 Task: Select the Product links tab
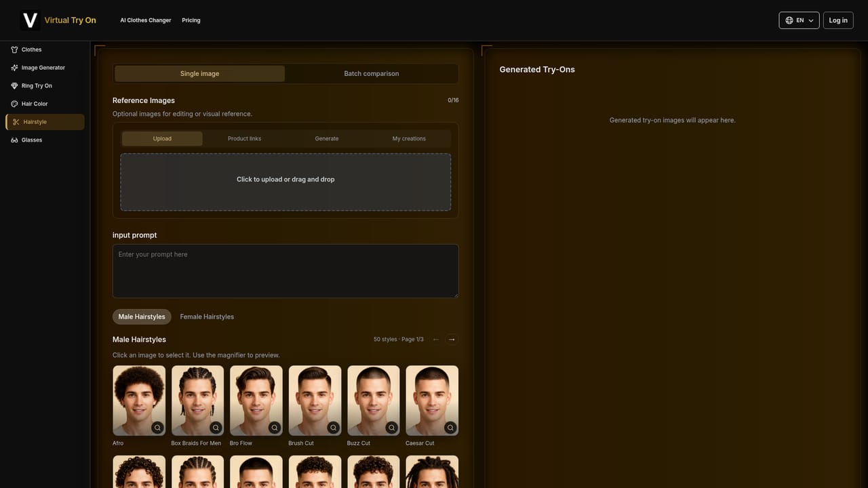pos(244,139)
